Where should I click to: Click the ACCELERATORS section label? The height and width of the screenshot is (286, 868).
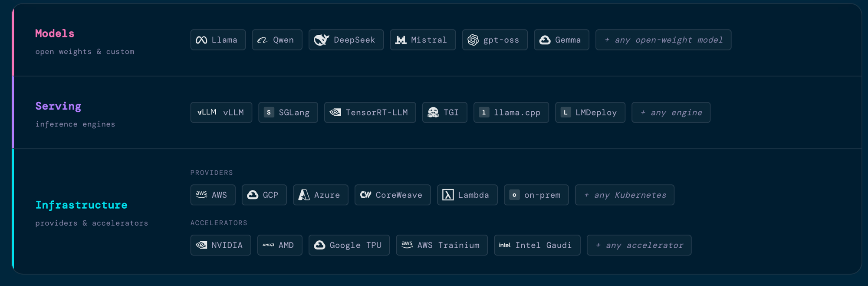pyautogui.click(x=219, y=223)
